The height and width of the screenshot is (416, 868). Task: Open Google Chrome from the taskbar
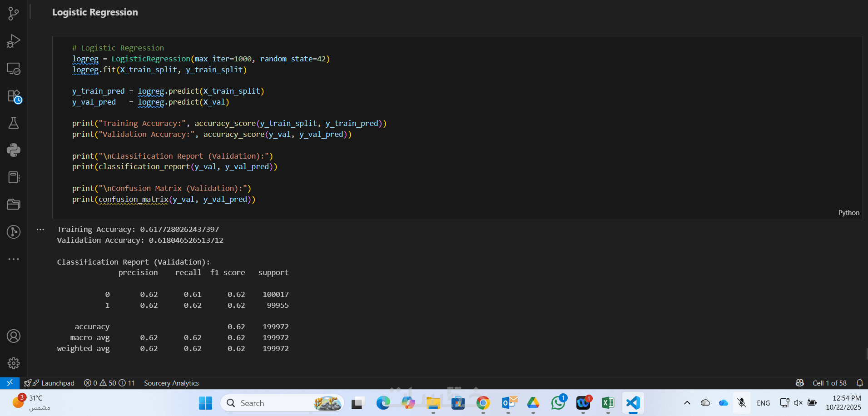(483, 403)
